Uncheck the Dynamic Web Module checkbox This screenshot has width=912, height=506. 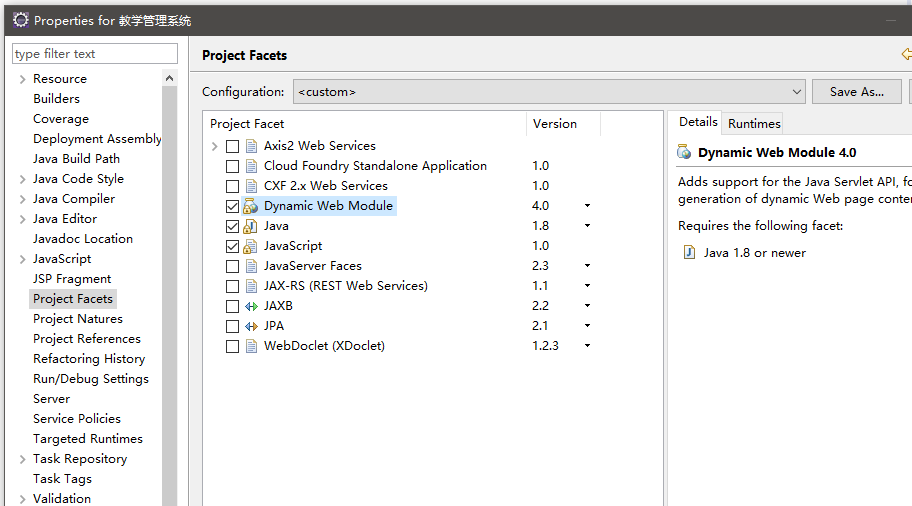pyautogui.click(x=232, y=206)
